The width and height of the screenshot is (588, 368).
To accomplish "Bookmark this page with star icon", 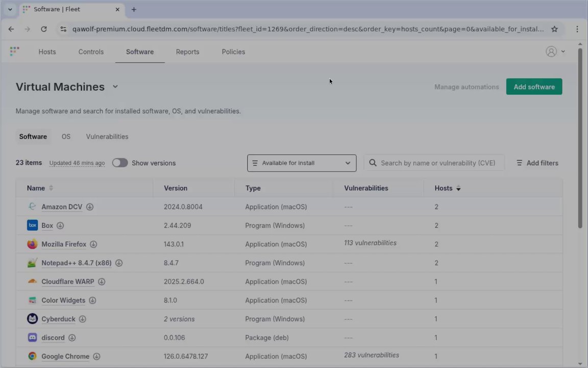I will click(x=554, y=29).
